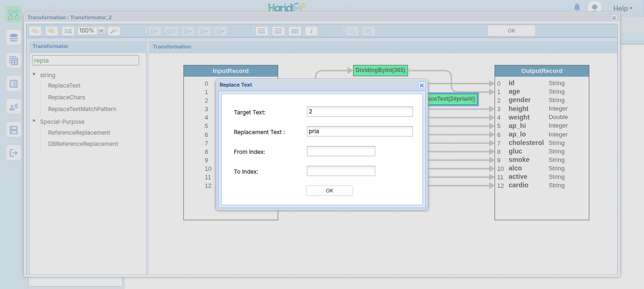The width and height of the screenshot is (644, 289).
Task: Click the workflow diagram sidebar icon
Action: [14, 14]
